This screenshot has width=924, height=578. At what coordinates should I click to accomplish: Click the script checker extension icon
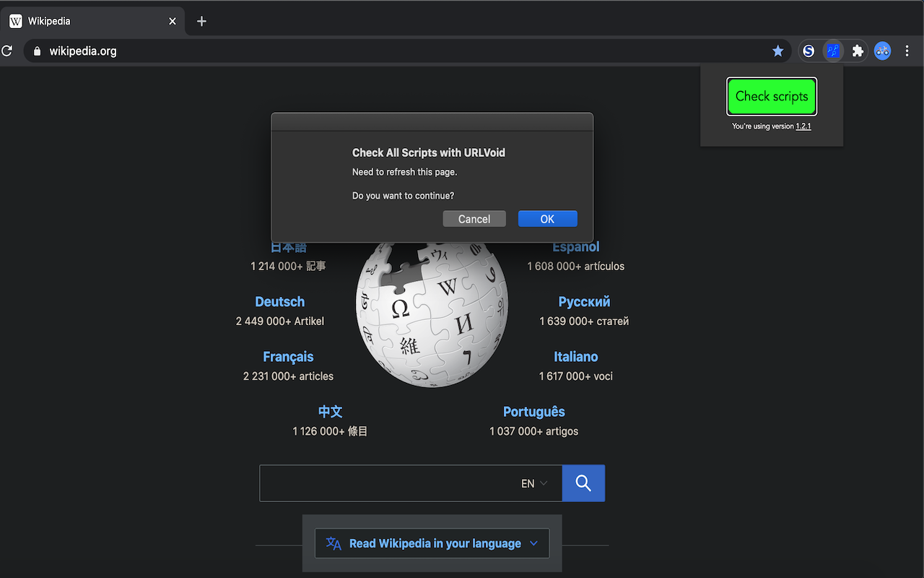point(833,51)
